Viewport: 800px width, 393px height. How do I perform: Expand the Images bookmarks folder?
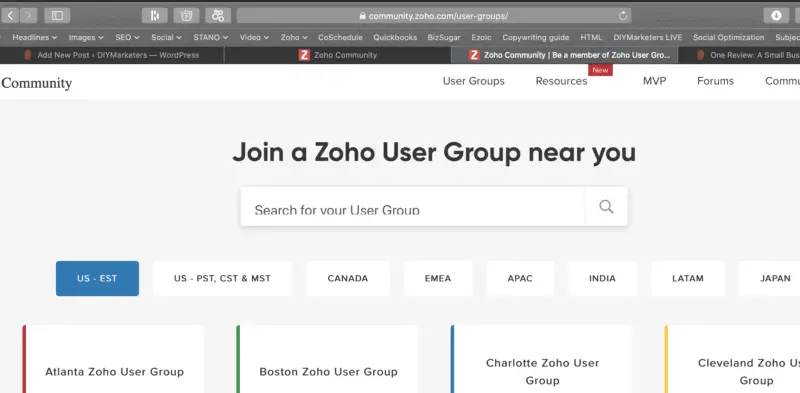coord(86,37)
